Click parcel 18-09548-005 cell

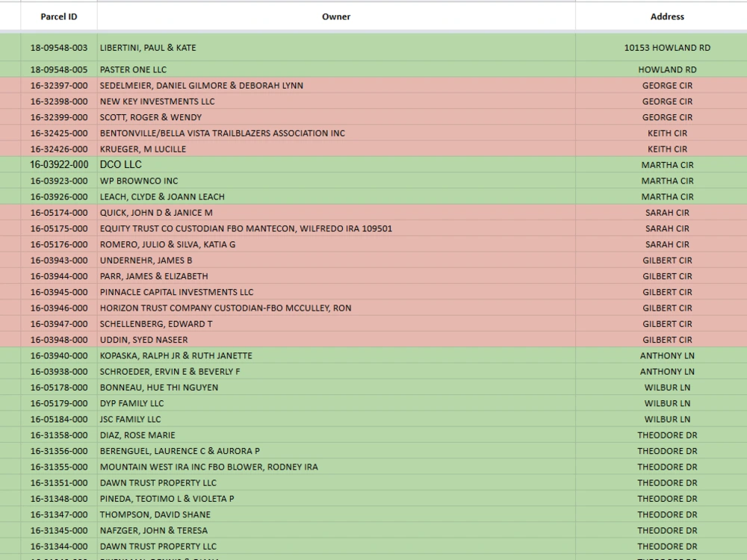pyautogui.click(x=58, y=69)
